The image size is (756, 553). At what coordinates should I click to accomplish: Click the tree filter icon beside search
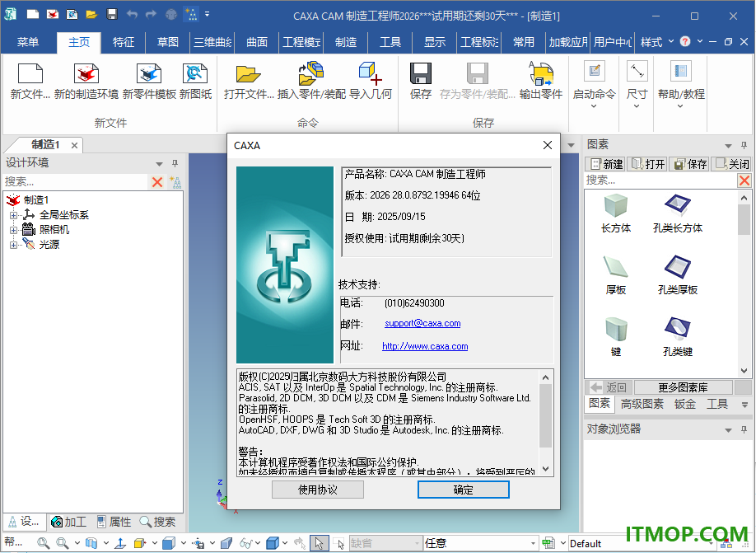point(175,182)
